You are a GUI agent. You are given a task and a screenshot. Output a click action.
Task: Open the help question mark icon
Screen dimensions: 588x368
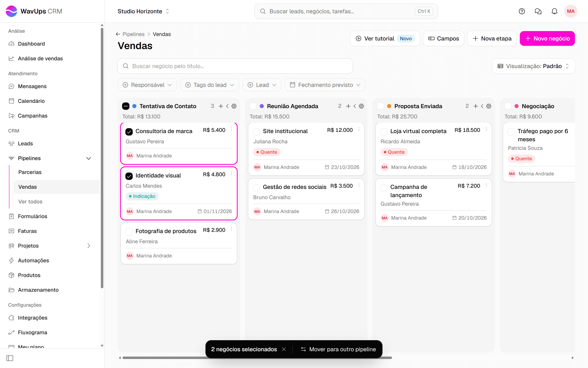522,11
